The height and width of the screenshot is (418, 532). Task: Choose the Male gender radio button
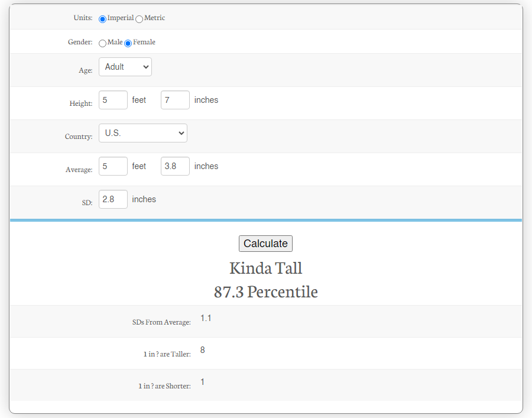(x=102, y=43)
